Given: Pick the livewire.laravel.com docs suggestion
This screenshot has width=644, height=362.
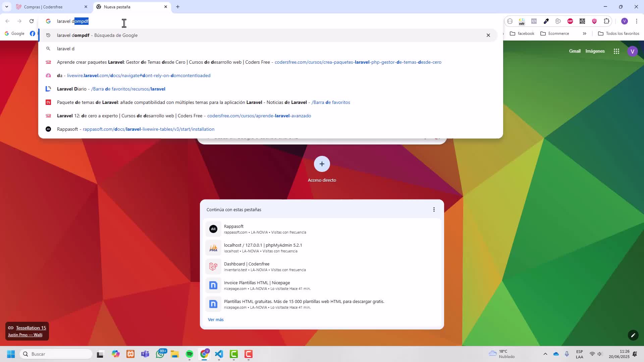Looking at the screenshot, I should [x=268, y=75].
